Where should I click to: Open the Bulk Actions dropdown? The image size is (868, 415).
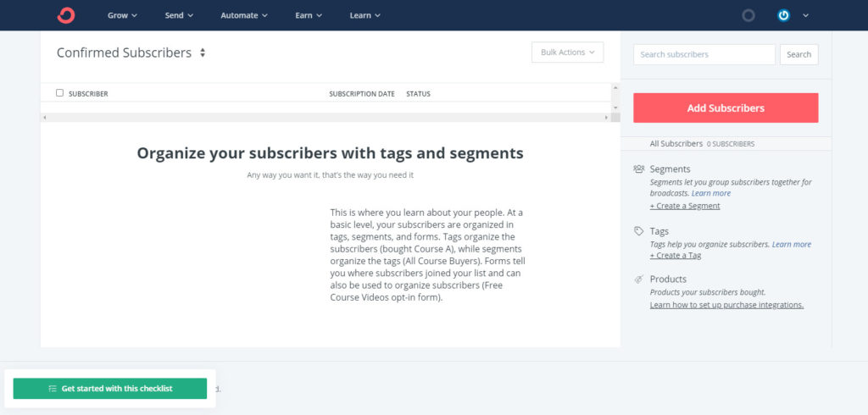click(567, 53)
